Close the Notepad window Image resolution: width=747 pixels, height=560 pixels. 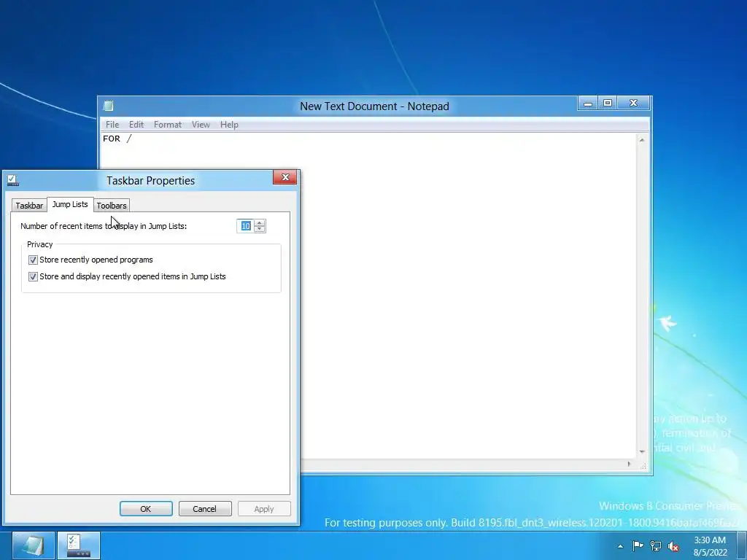[634, 103]
